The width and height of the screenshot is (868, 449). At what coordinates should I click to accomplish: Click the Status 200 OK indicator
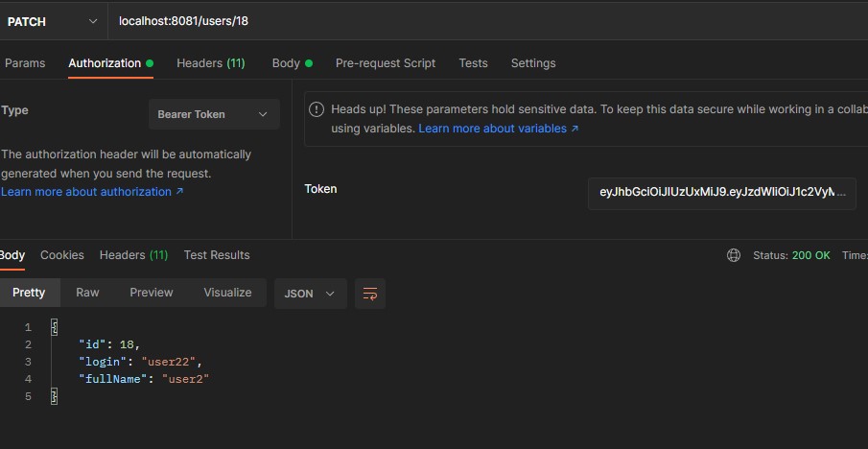791,255
